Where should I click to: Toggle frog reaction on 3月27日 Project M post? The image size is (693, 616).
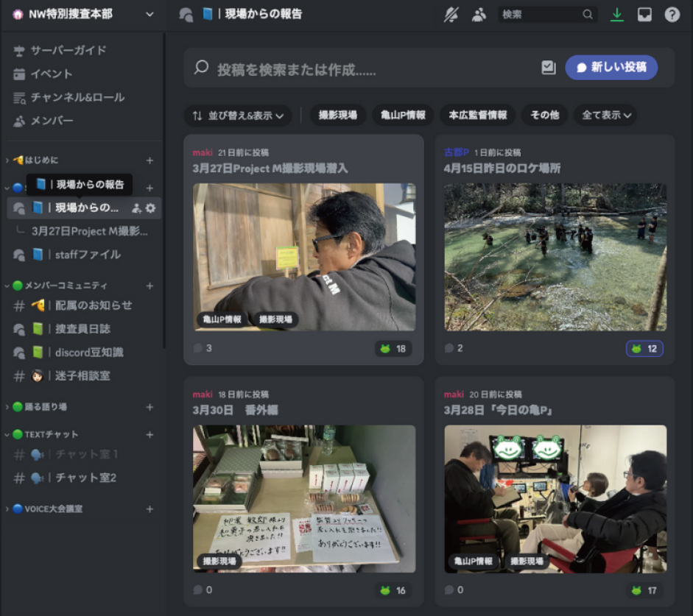(393, 348)
